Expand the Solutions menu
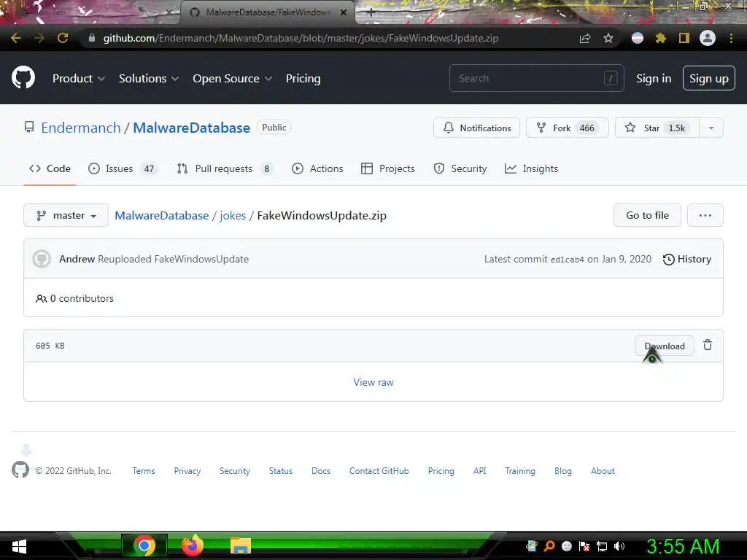747x560 pixels. (x=149, y=79)
